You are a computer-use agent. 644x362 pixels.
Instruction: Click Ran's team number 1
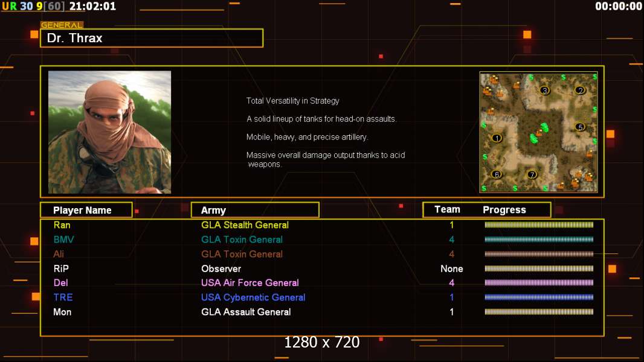coord(452,225)
